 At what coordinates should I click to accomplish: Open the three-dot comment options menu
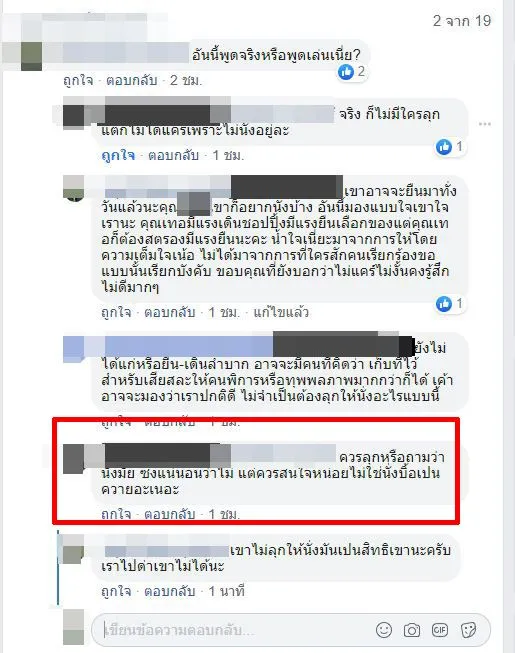pos(485,124)
